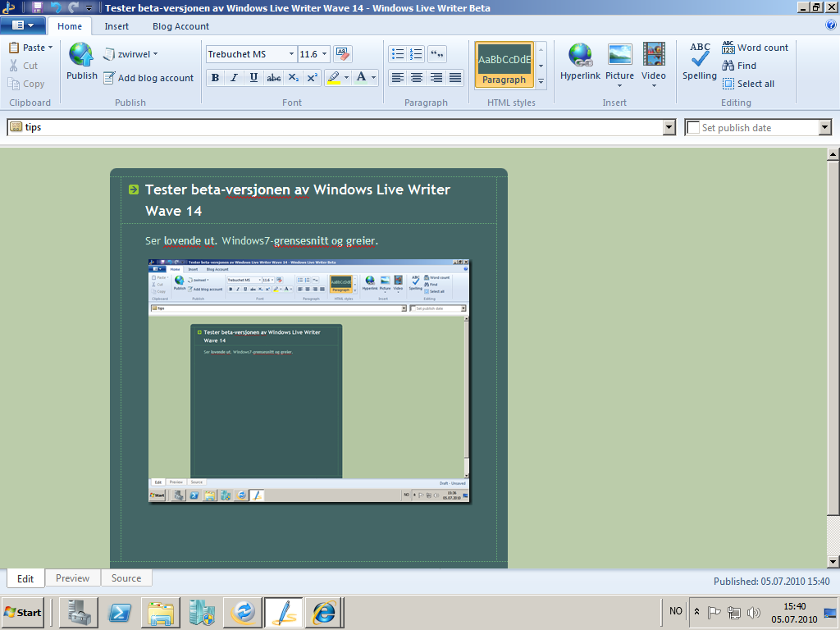
Task: Expand the HTML styles gallery
Action: click(541, 81)
